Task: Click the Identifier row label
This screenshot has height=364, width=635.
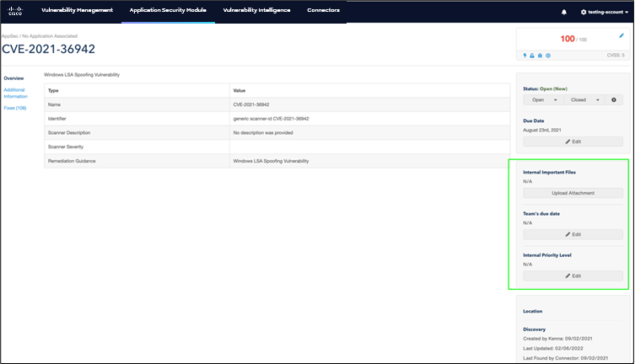Action: 57,119
